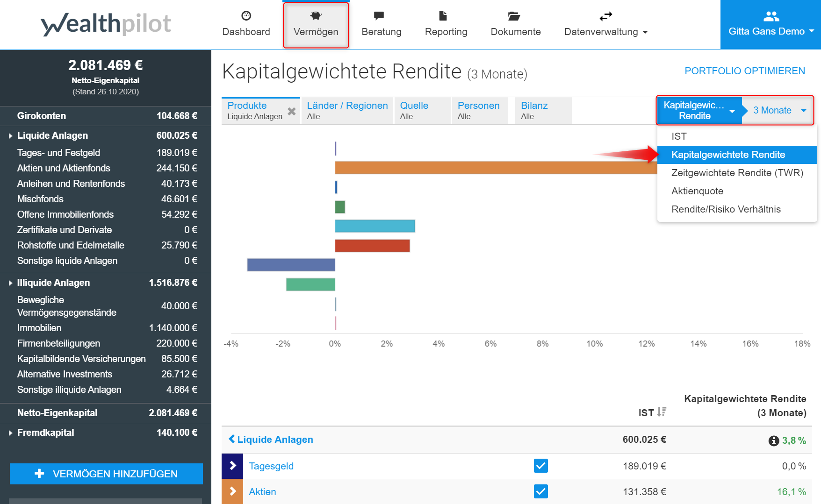Open the Quelle filter tab
821x504 pixels.
pos(423,111)
